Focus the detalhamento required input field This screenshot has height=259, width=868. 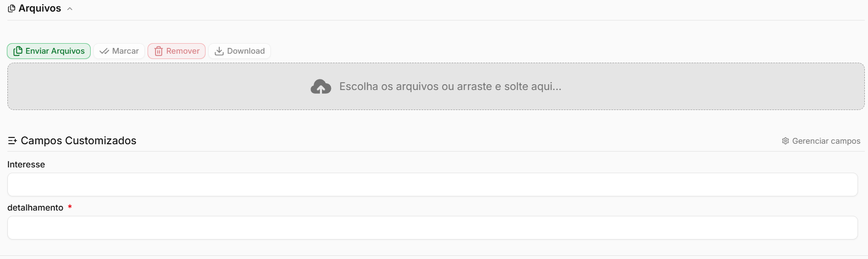coord(433,228)
